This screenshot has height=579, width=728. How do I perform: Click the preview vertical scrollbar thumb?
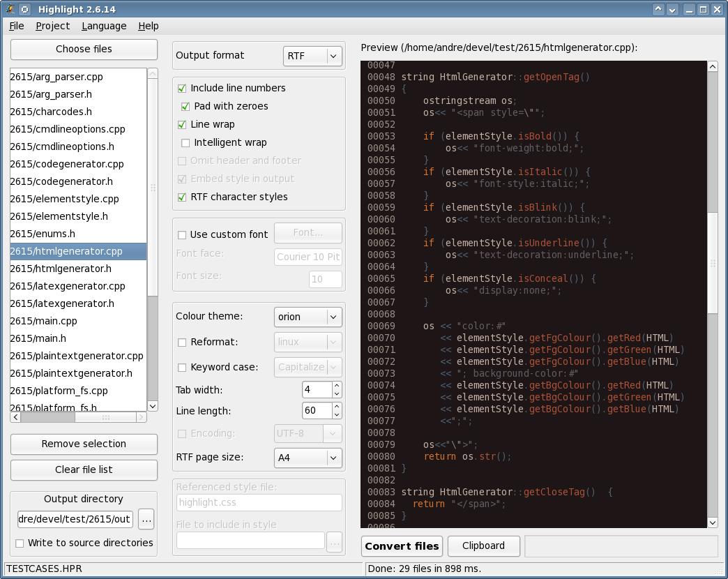(713, 262)
